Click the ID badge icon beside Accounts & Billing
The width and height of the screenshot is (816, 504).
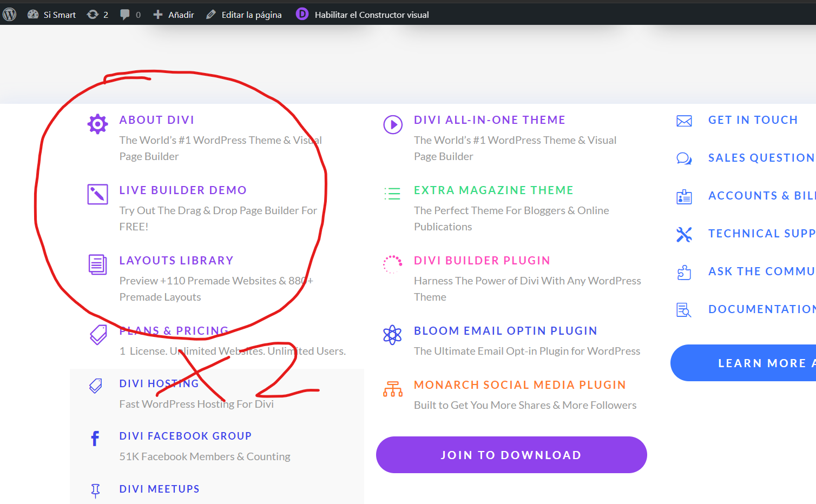tap(684, 196)
